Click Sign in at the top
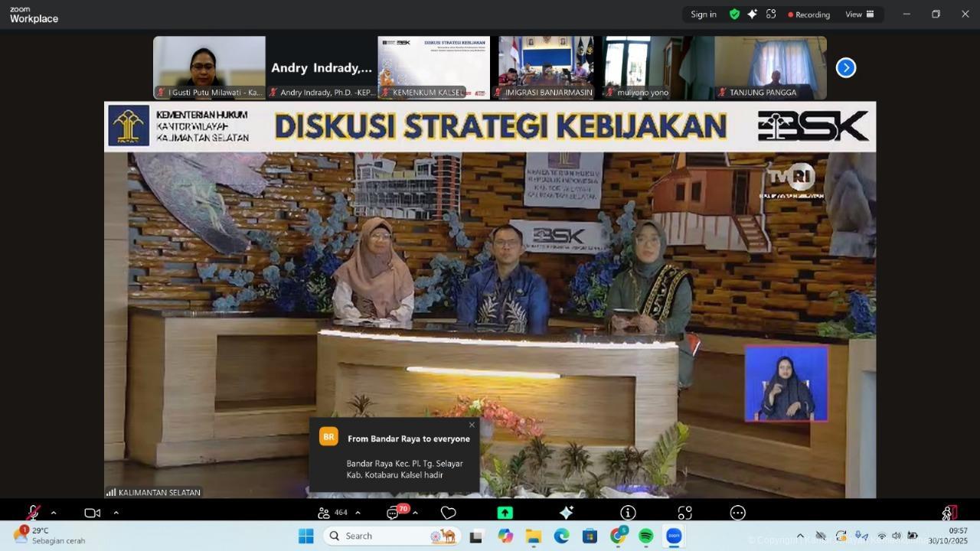The height and width of the screenshot is (551, 980). (x=704, y=15)
